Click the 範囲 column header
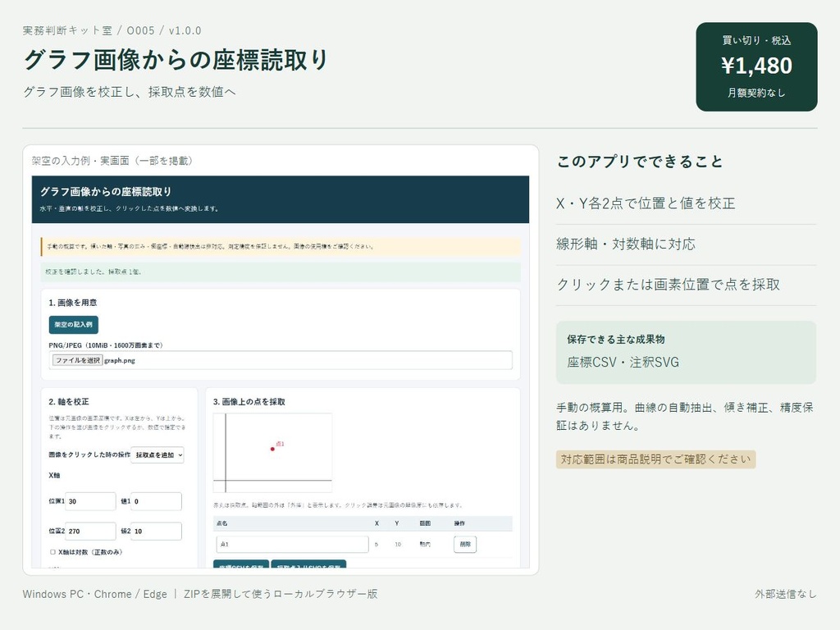 tap(425, 523)
